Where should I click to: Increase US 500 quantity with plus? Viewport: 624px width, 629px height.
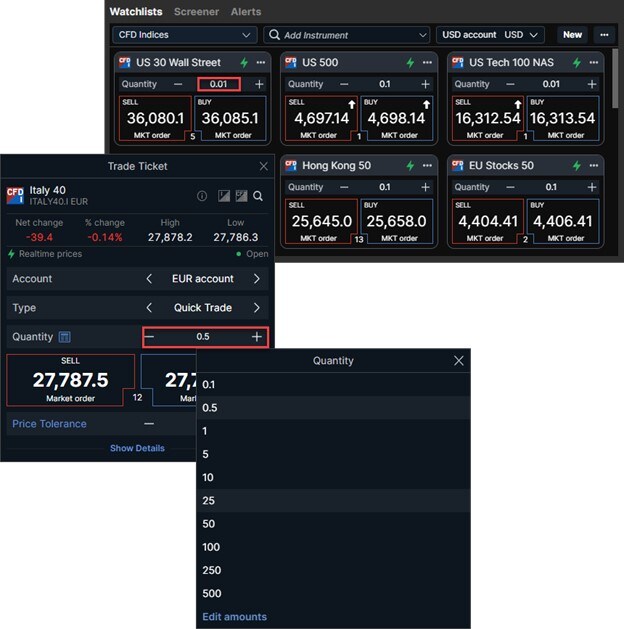425,84
